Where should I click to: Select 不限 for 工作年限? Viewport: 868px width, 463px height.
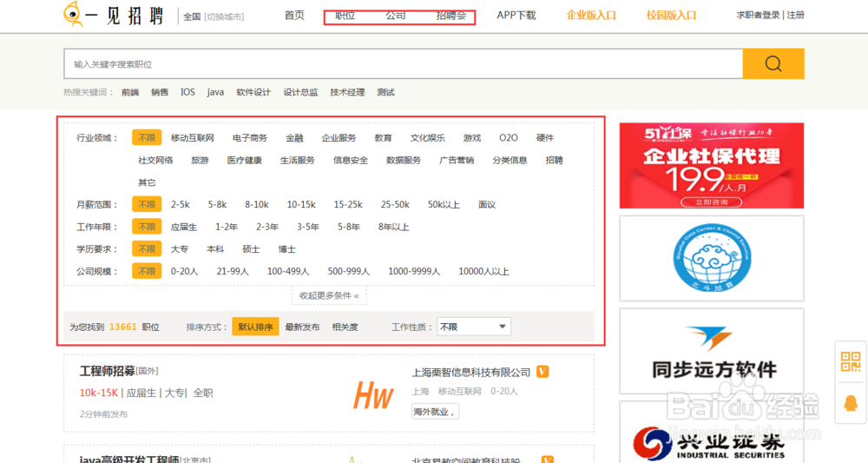(x=147, y=227)
